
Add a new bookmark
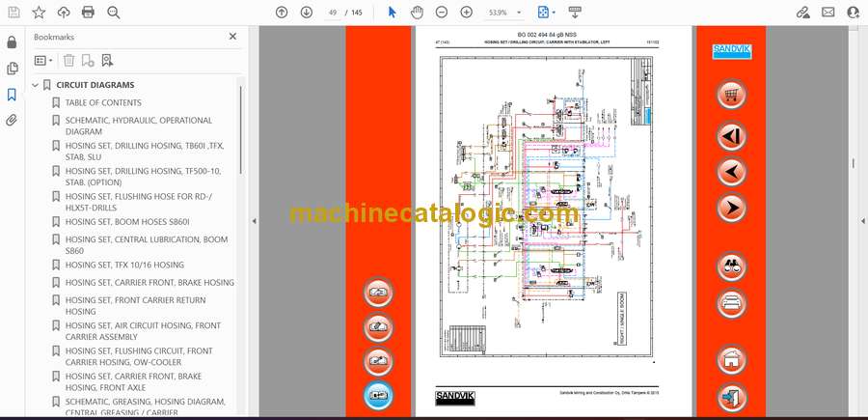pos(88,61)
